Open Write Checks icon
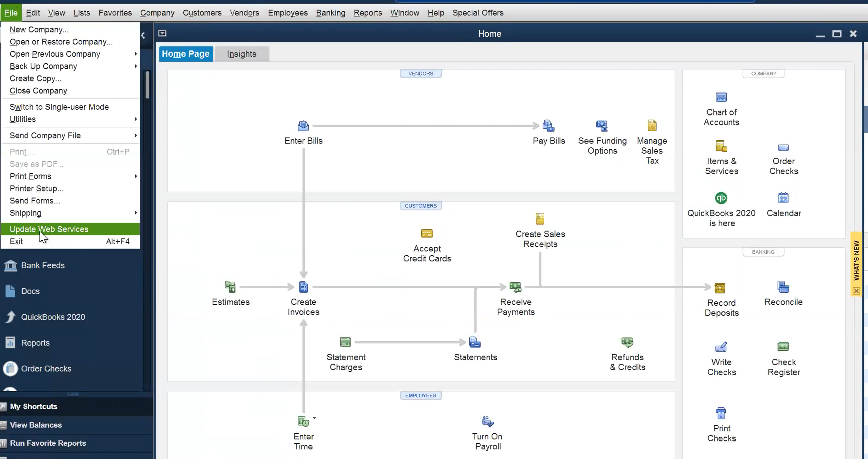 click(721, 347)
